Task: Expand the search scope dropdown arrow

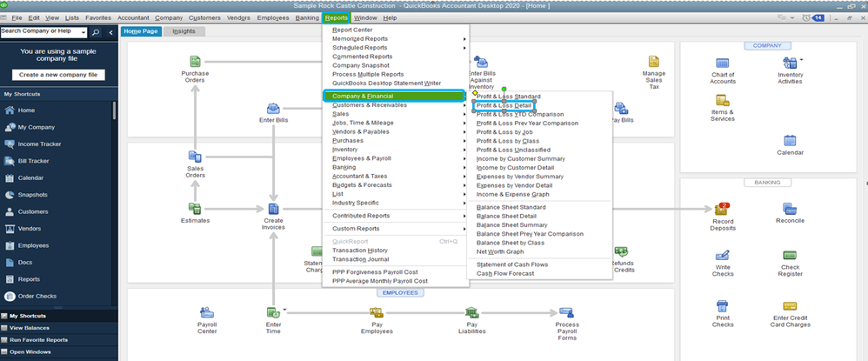Action: pos(83,33)
